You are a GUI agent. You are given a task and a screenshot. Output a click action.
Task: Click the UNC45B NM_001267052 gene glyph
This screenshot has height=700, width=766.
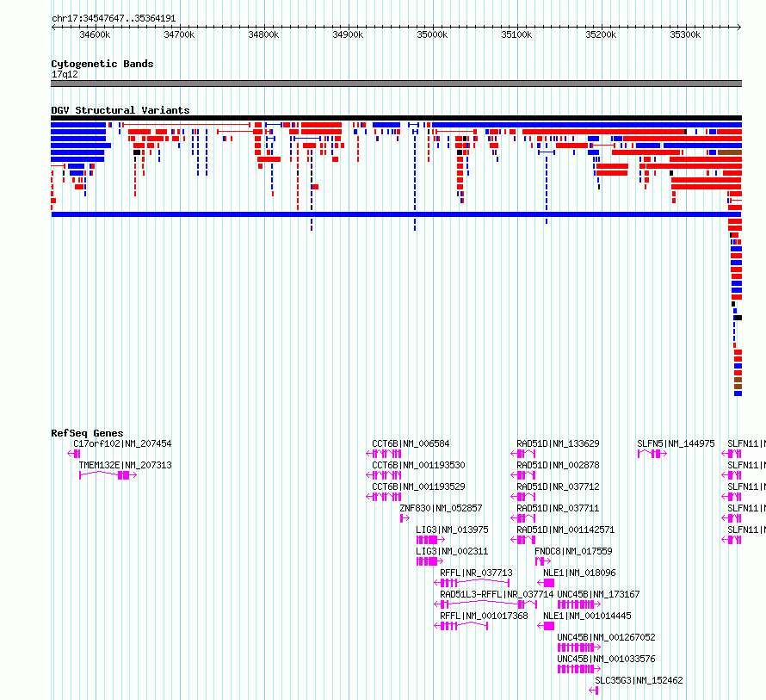(x=579, y=647)
